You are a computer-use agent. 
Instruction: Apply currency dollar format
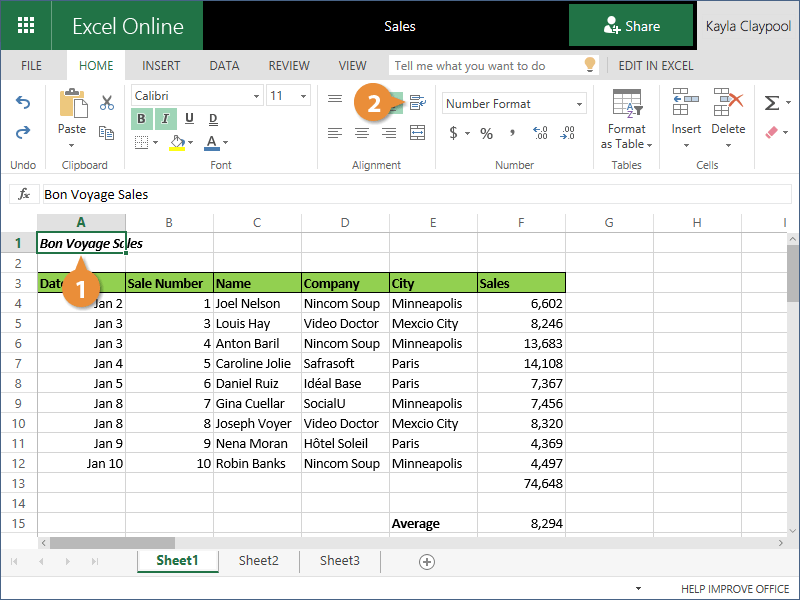[453, 133]
